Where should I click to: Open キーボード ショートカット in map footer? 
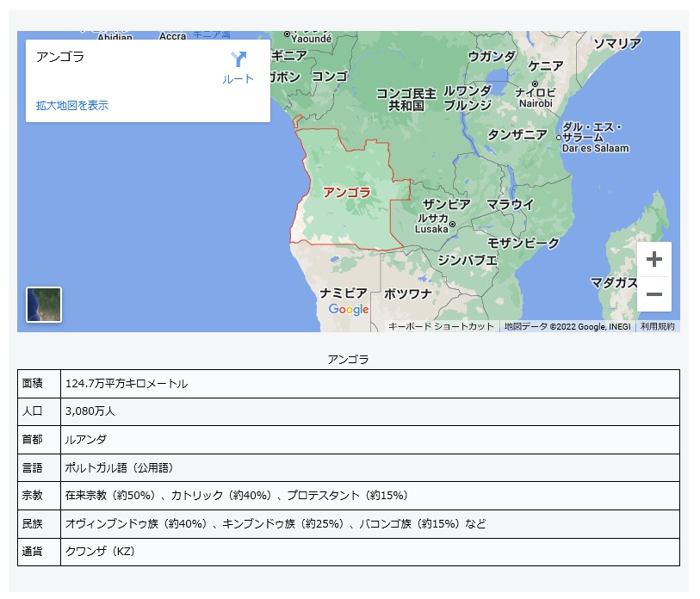click(441, 326)
